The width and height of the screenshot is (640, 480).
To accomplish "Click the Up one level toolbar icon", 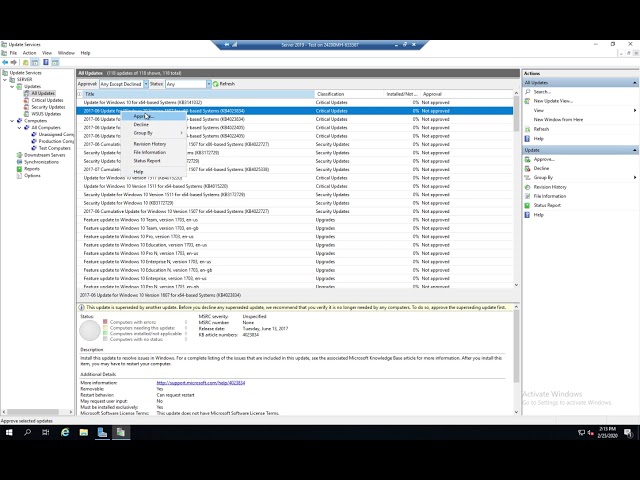I will coord(25,62).
